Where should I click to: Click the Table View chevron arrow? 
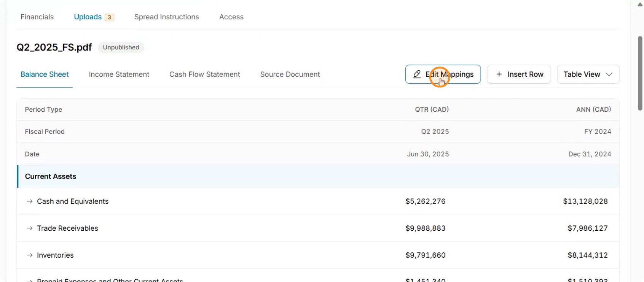coord(609,74)
